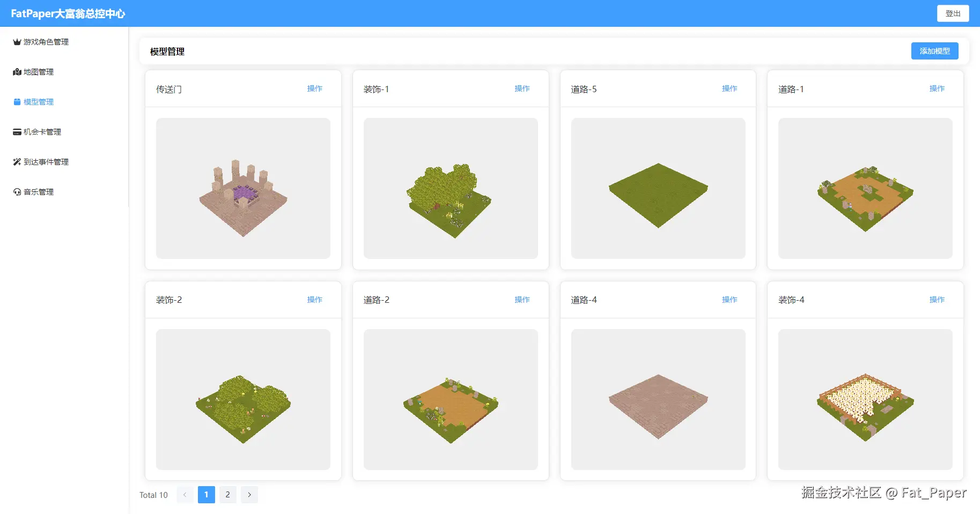Open 操作 dropdown for 装饰-1 card
This screenshot has height=514, width=980.
522,88
